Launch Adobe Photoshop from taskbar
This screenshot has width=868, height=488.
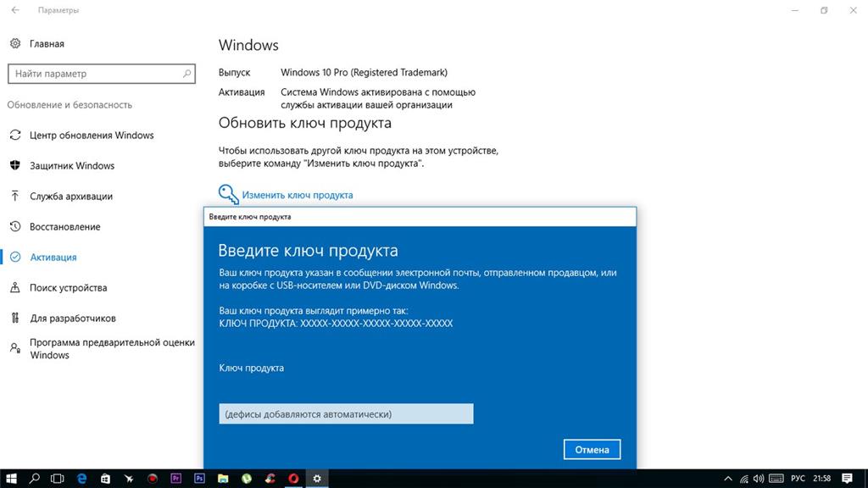199,479
